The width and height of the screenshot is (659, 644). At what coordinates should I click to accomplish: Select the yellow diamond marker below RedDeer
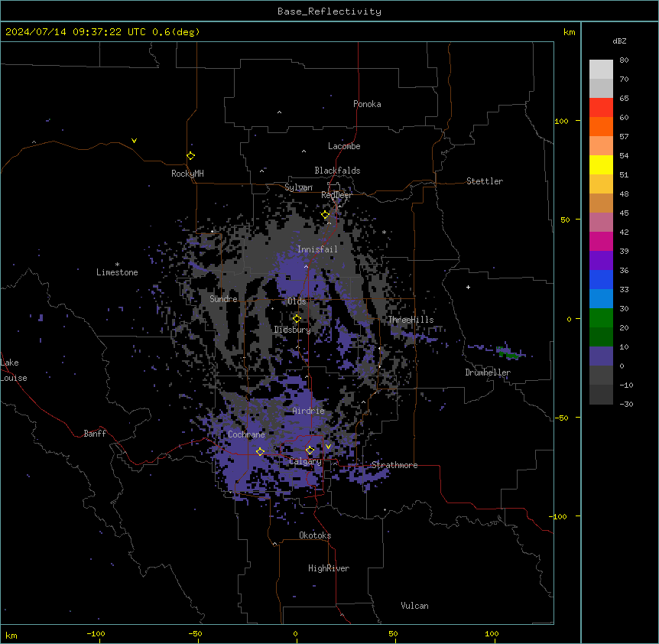[x=325, y=215]
